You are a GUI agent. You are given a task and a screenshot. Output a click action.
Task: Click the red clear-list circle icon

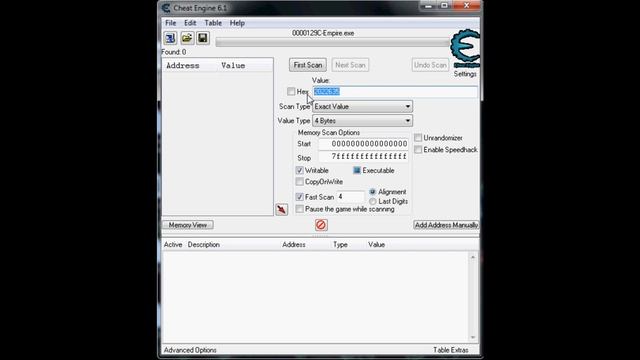click(321, 225)
